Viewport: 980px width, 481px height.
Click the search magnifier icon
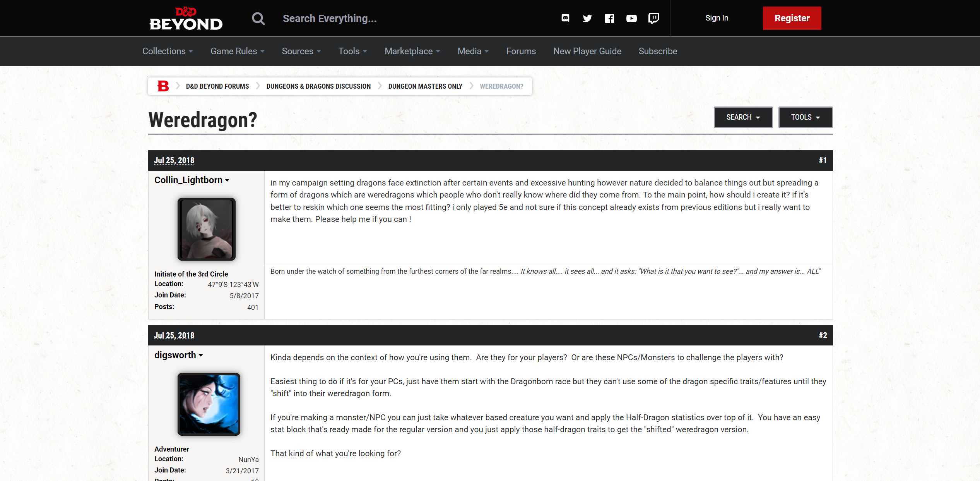coord(258,18)
